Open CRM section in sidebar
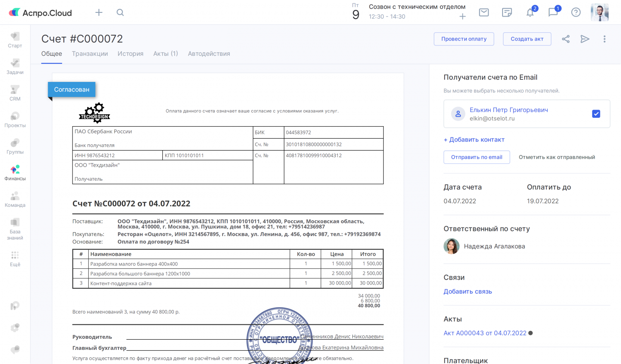Image resolution: width=621 pixels, height=364 pixels. pos(15,93)
